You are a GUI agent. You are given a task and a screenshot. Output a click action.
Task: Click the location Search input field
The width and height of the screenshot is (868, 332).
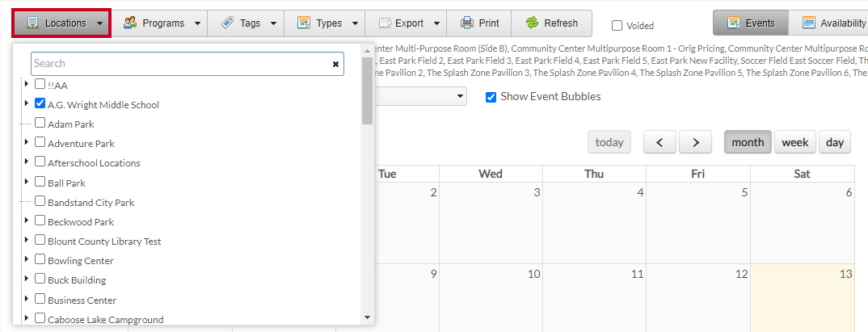pos(180,64)
